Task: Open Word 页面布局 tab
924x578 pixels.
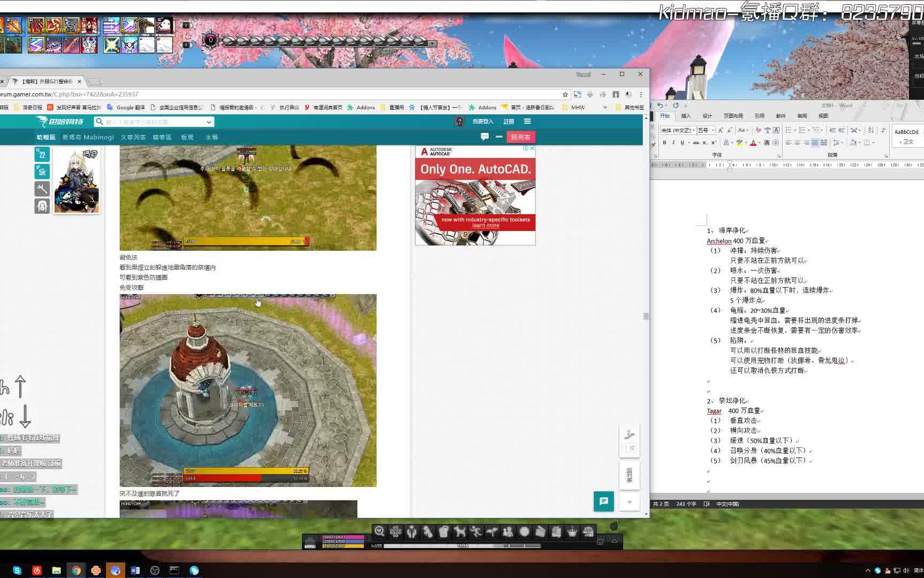Action: click(x=733, y=116)
